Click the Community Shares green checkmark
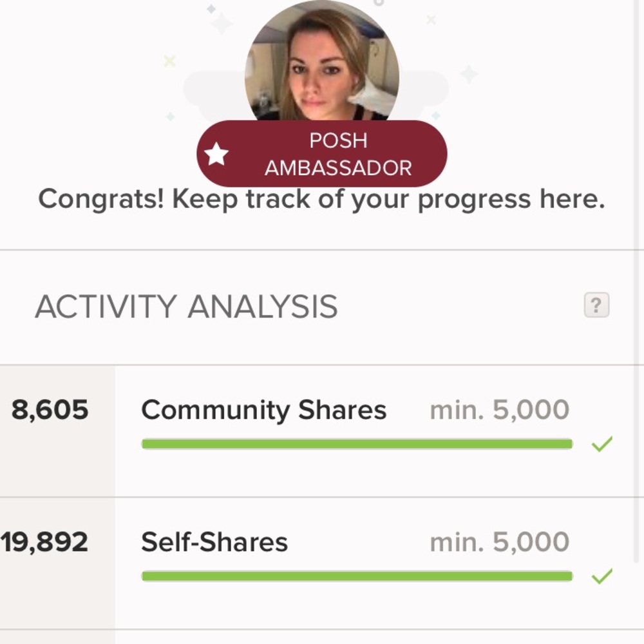644x644 pixels. click(x=601, y=444)
